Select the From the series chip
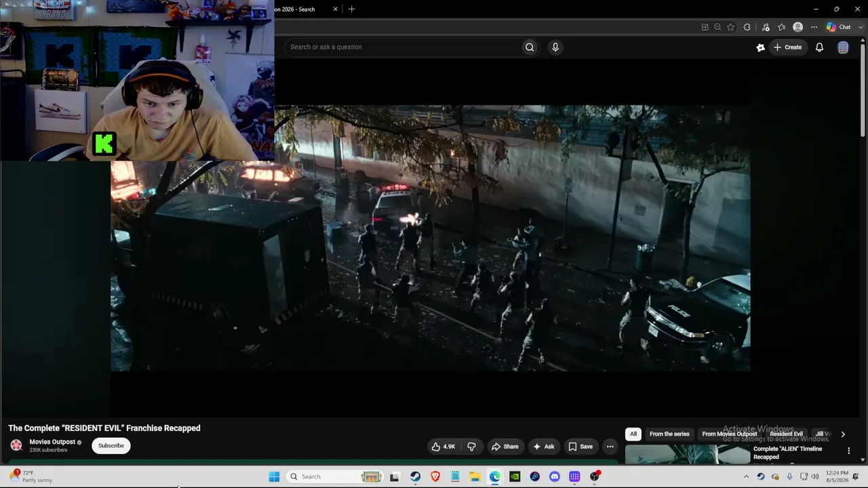Viewport: 868px width, 488px height. [669, 434]
